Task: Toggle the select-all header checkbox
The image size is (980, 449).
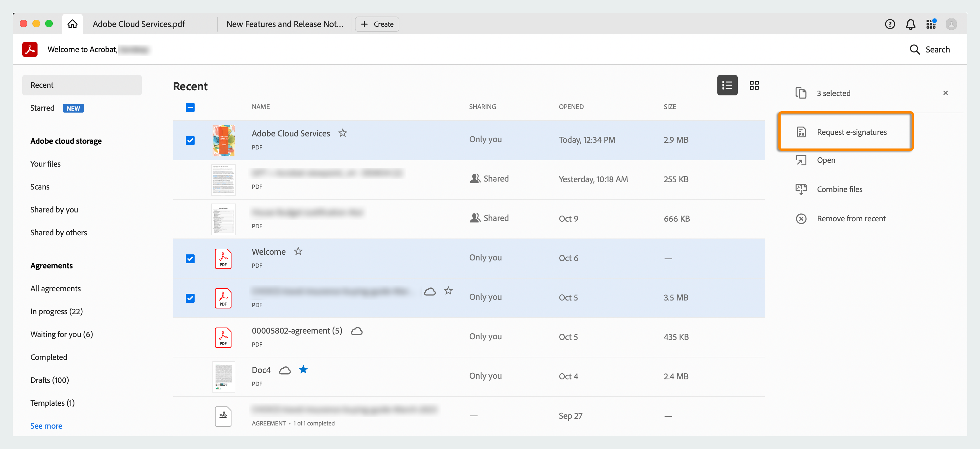Action: click(x=190, y=107)
